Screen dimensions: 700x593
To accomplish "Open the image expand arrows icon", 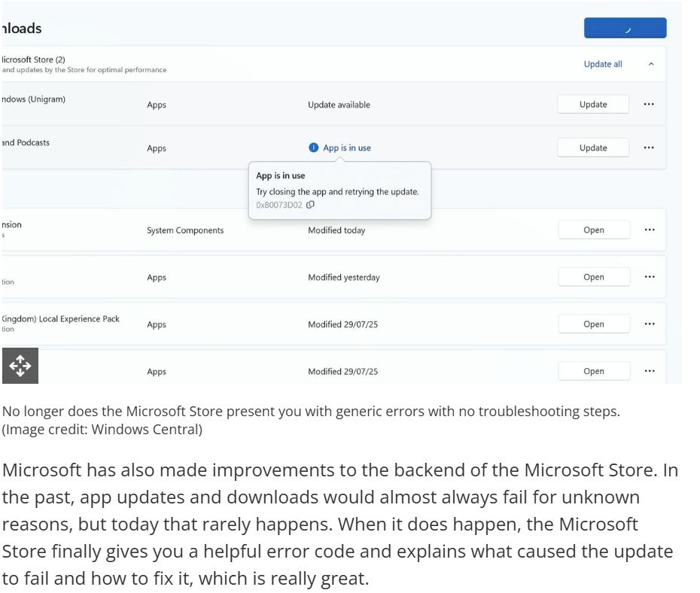I will [20, 366].
